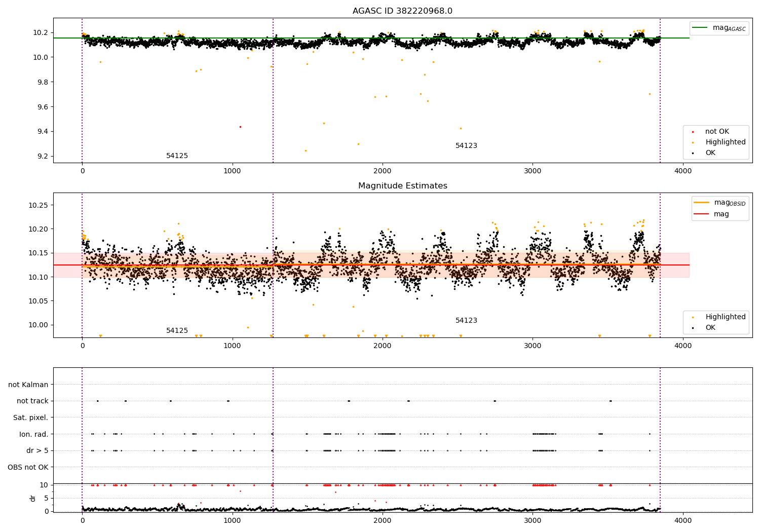Screen dimensions: 760x532
Task: Click "OK" entry in the middle plot legend
Action: click(710, 328)
